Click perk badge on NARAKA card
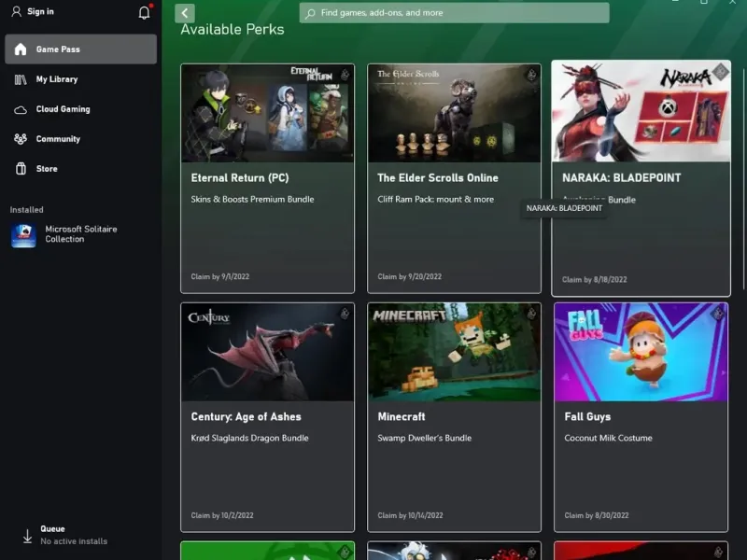747x560 pixels. (x=721, y=72)
